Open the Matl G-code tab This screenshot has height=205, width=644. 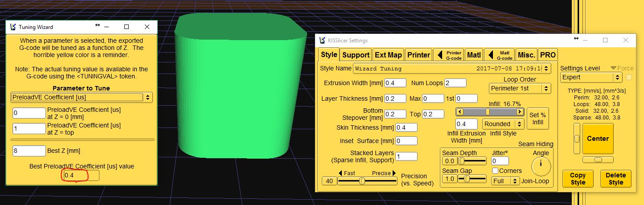pos(499,55)
